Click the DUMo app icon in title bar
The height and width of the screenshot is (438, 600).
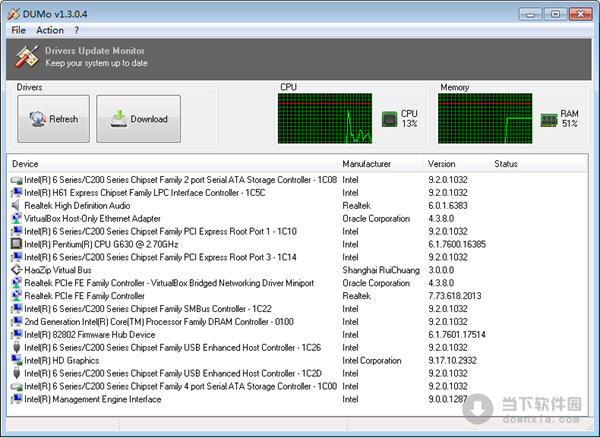pos(13,14)
